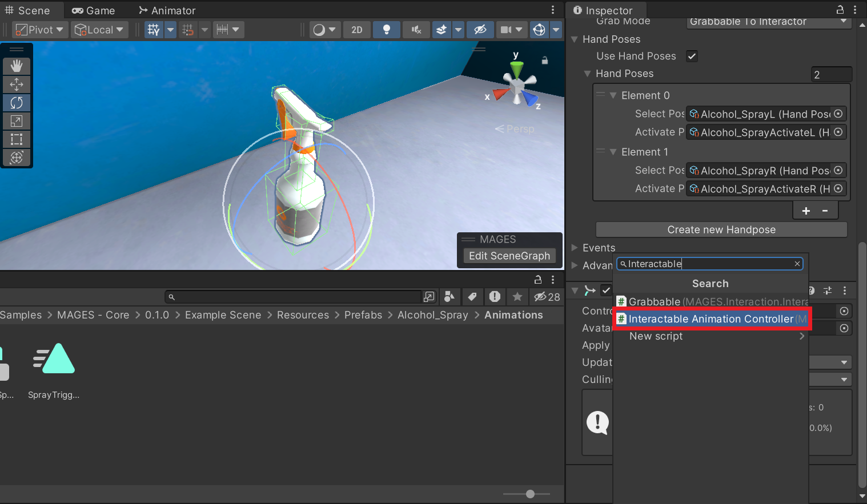Open grid visibility dropdown arrow
This screenshot has height=504, width=867.
pos(170,30)
